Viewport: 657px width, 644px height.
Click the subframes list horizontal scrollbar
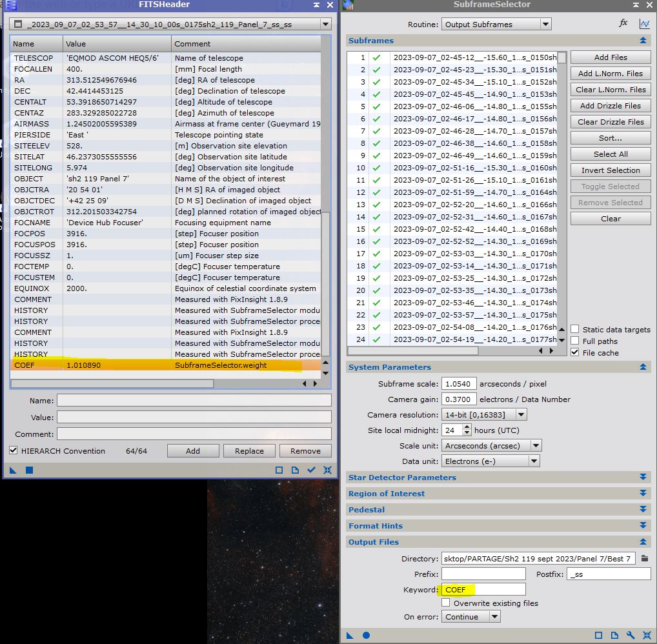[412, 350]
